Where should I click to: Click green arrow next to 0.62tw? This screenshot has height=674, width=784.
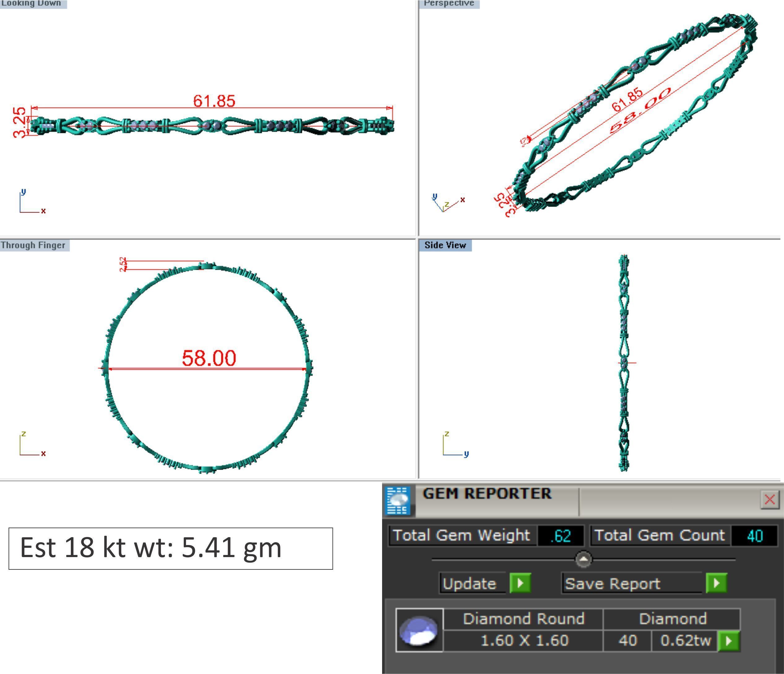[729, 641]
